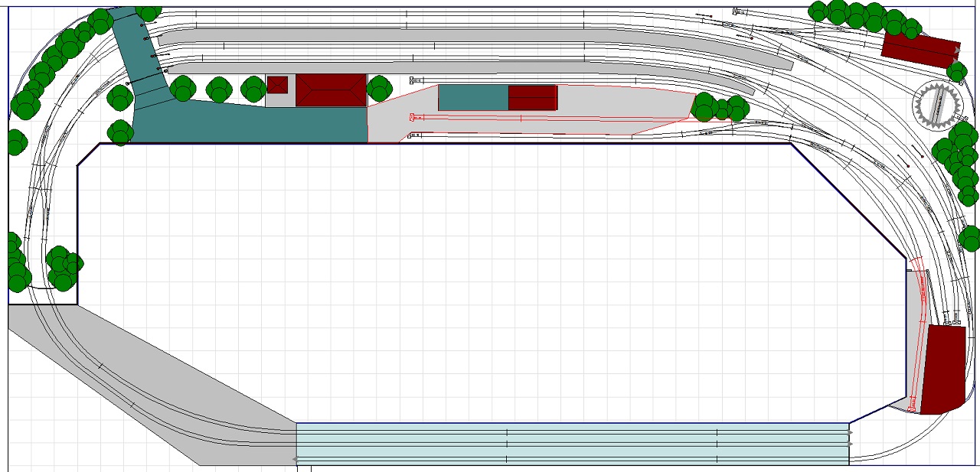980x472 pixels.
Task: Click the empty white center of the layout
Action: tap(490, 283)
